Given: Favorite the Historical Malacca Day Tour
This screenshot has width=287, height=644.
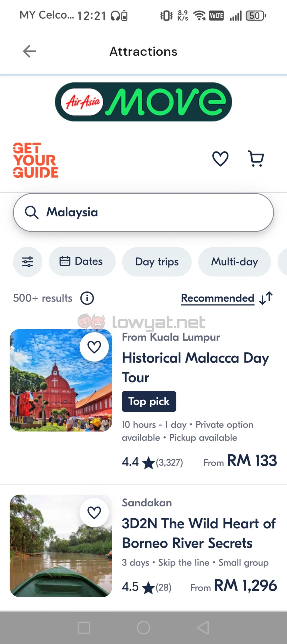Looking at the screenshot, I should point(94,347).
